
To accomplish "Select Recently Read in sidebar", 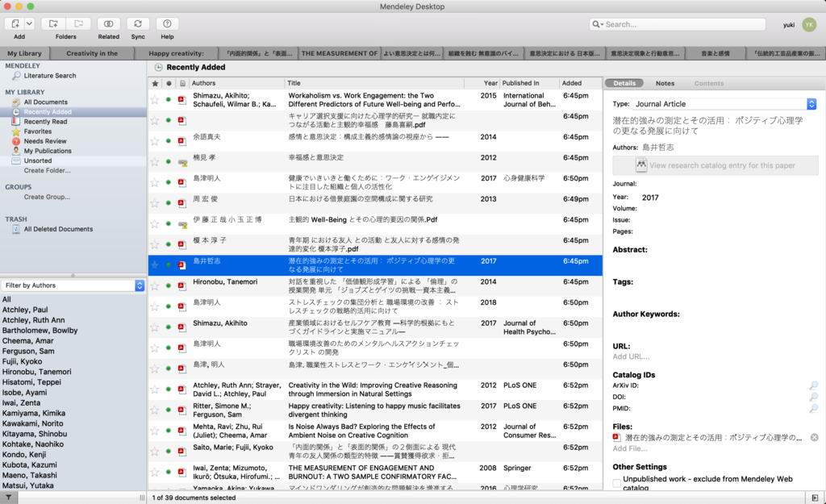I will pyautogui.click(x=45, y=122).
